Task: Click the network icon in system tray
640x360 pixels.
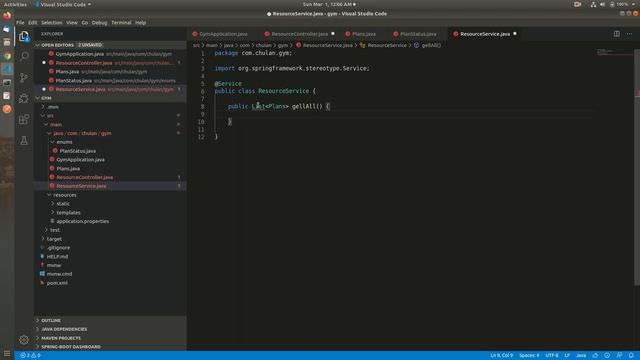Action: pos(593,4)
